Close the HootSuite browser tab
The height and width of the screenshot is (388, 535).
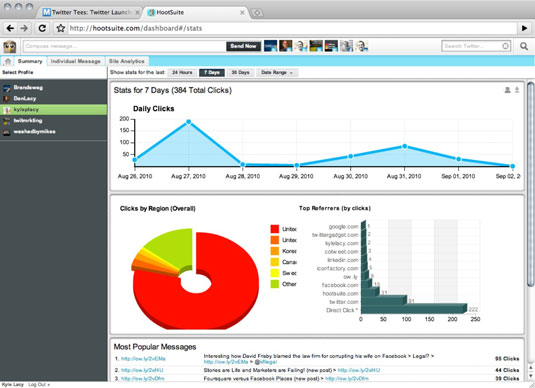click(x=242, y=13)
